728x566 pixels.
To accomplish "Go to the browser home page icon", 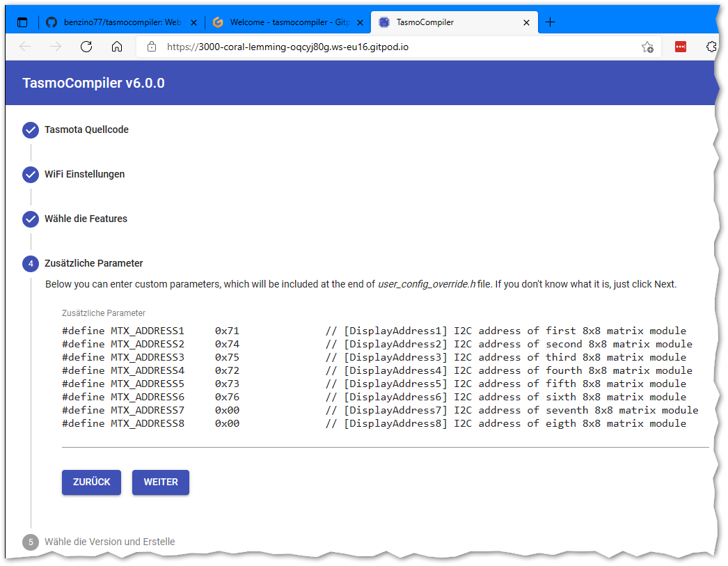I will pos(117,47).
